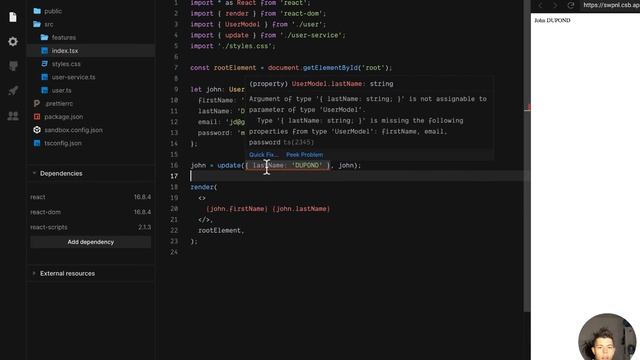This screenshot has height=360, width=640.
Task: Open the Configuration gear icon in sidebar
Action: pyautogui.click(x=13, y=42)
